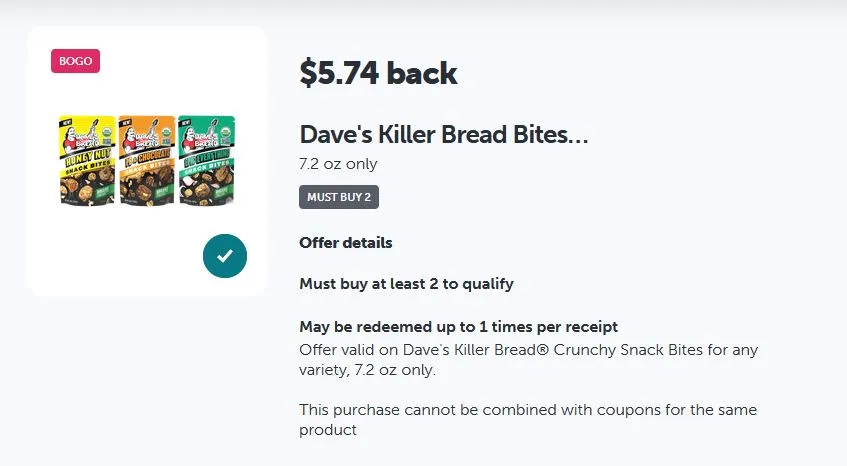Click the pink BOGO badge
This screenshot has width=847, height=466.
click(76, 61)
